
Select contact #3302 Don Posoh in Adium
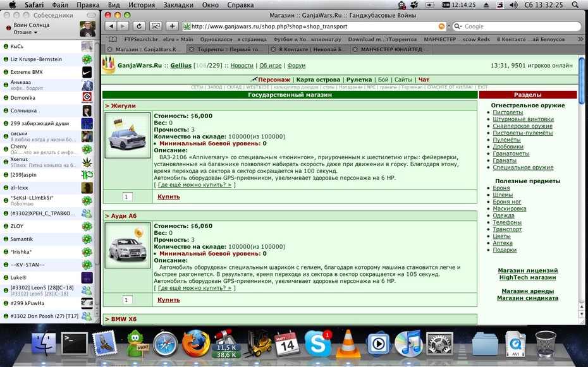coord(48,316)
